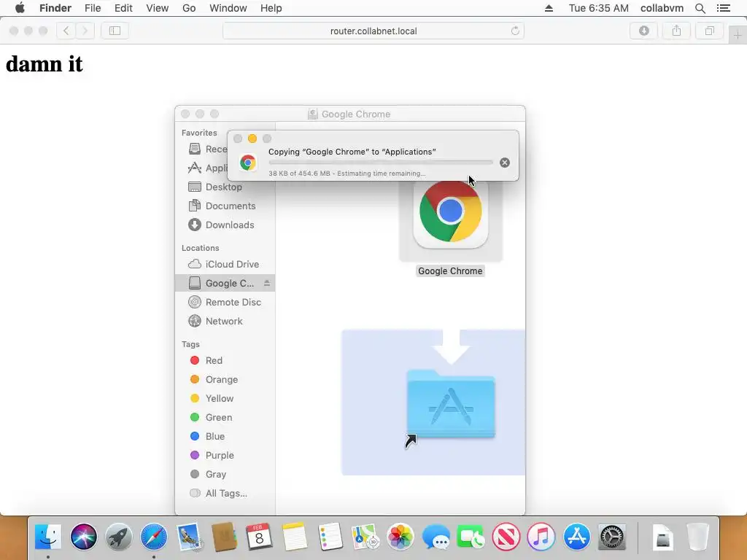Show Safari downloads
This screenshot has width=747, height=560.
coord(643,31)
